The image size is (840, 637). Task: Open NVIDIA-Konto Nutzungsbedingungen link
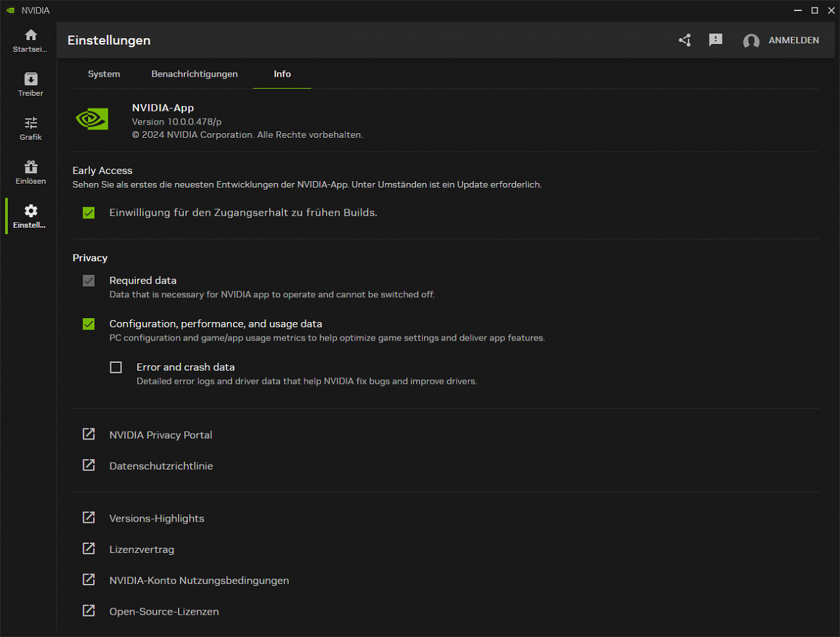click(x=199, y=581)
